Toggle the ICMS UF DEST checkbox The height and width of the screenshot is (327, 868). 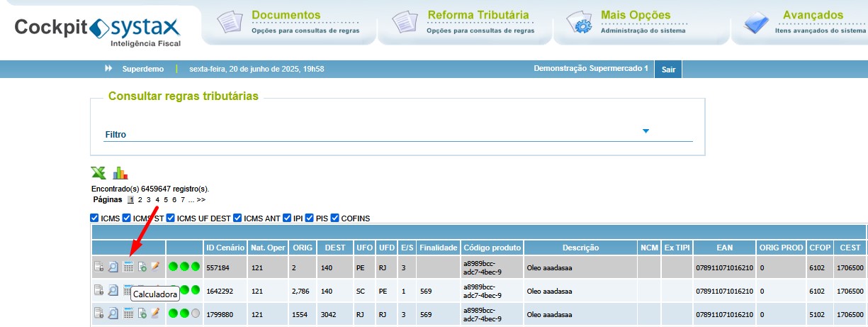pyautogui.click(x=171, y=218)
